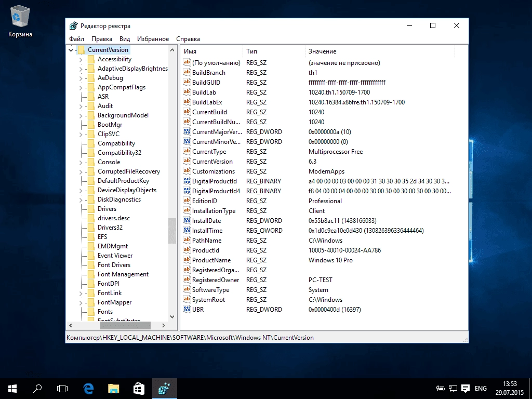Expand the FontMapper key
The image size is (532, 399).
[x=81, y=303]
